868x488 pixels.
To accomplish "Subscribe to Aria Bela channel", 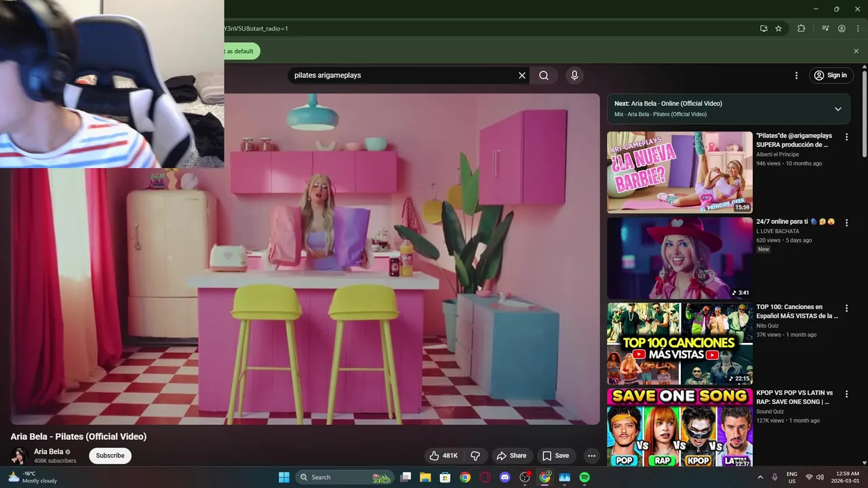I will (110, 455).
